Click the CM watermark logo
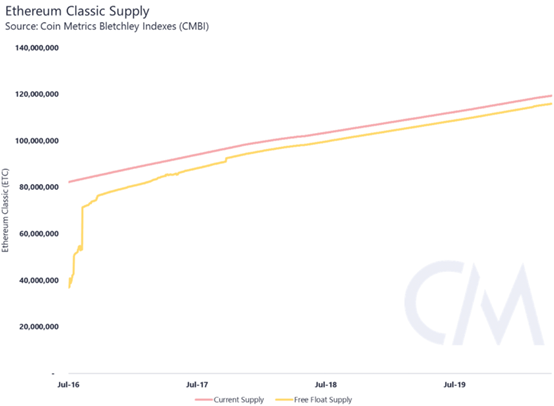This screenshot has width=554, height=406. coord(474,303)
